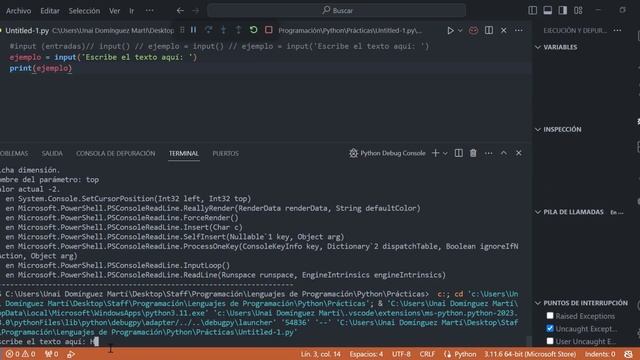This screenshot has width=640, height=360.
Task: Click the Copilot icon in the status bar
Action: (x=628, y=354)
